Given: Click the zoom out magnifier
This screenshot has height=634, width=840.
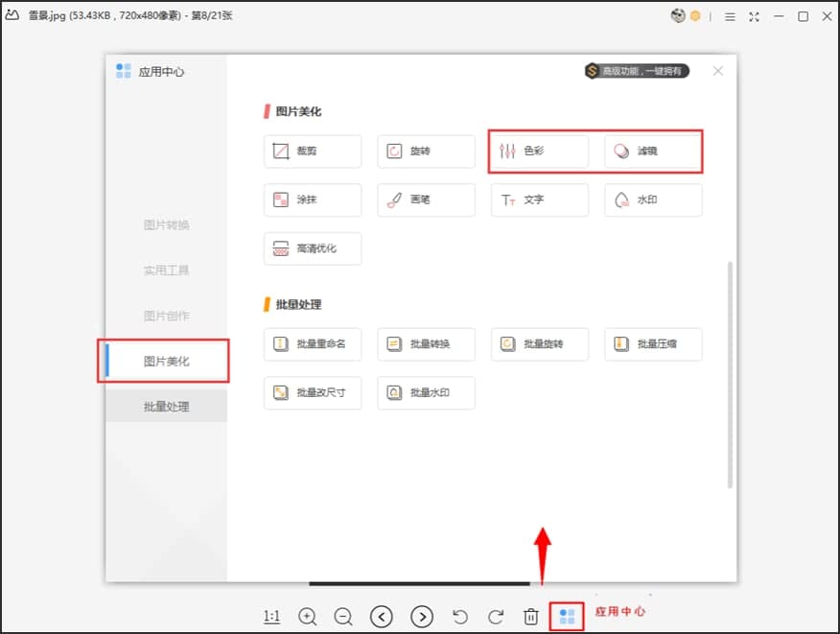Looking at the screenshot, I should pyautogui.click(x=343, y=617).
